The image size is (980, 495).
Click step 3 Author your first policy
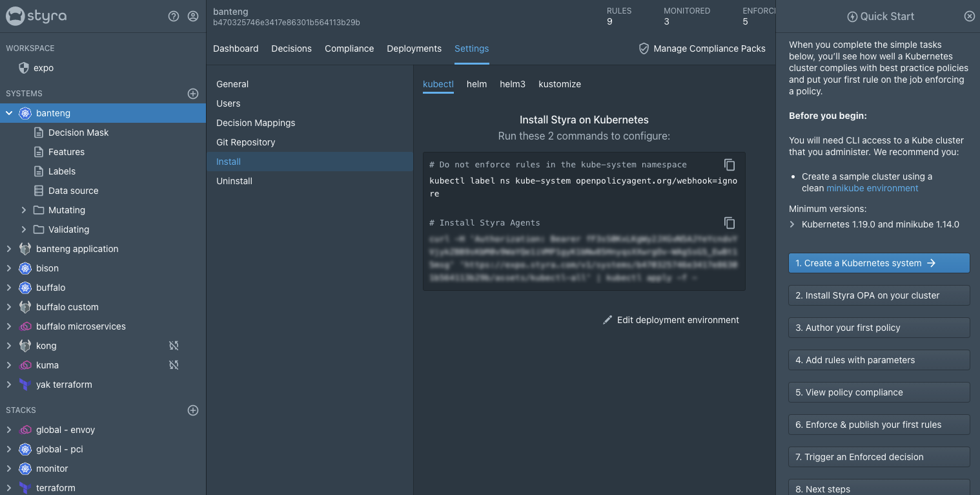[x=879, y=328]
